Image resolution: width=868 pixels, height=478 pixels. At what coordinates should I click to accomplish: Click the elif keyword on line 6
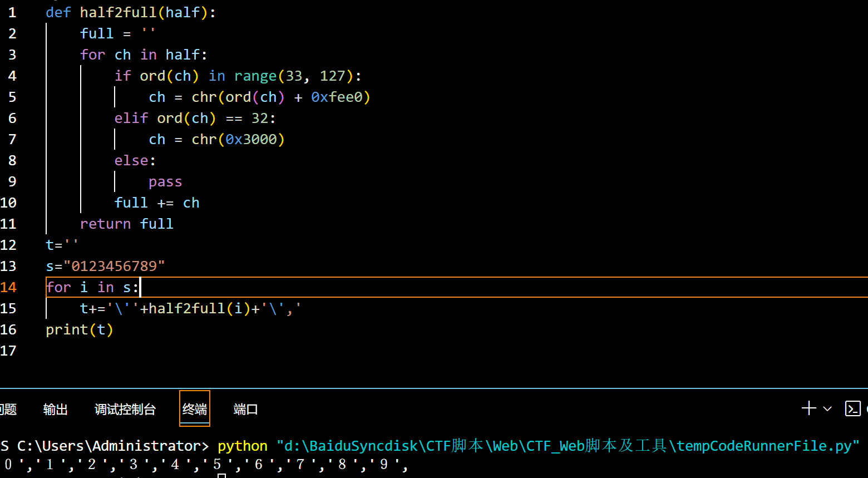(x=131, y=118)
